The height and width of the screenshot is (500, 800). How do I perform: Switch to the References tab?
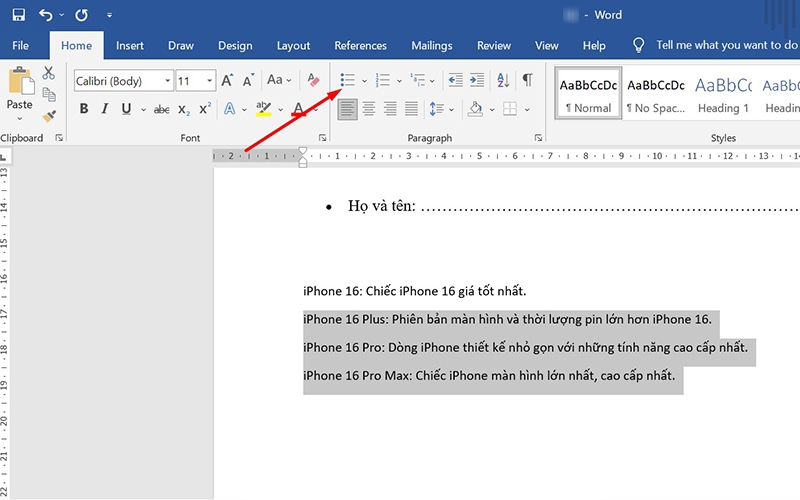pos(361,45)
